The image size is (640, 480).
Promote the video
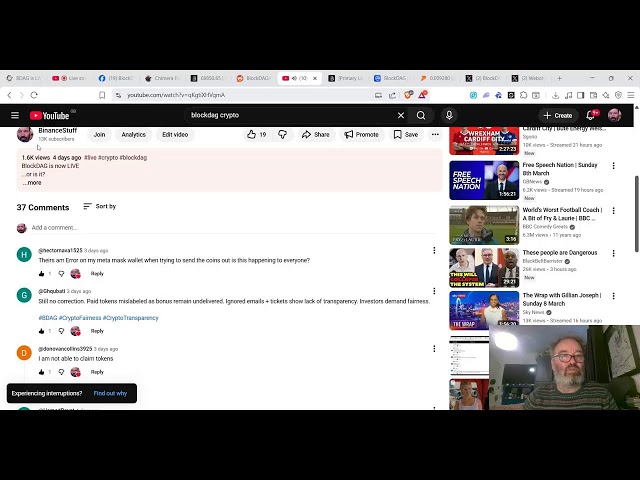click(362, 134)
